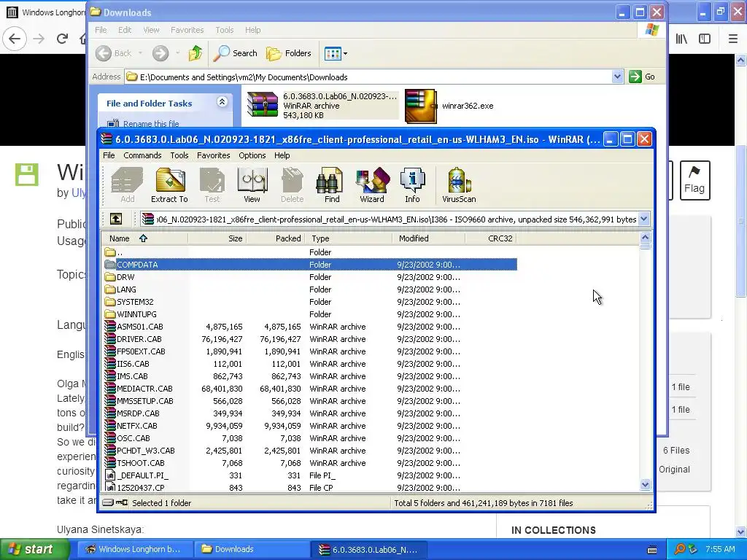Toggle the Folders pane in Downloads window
This screenshot has width=747, height=560.
[x=289, y=53]
